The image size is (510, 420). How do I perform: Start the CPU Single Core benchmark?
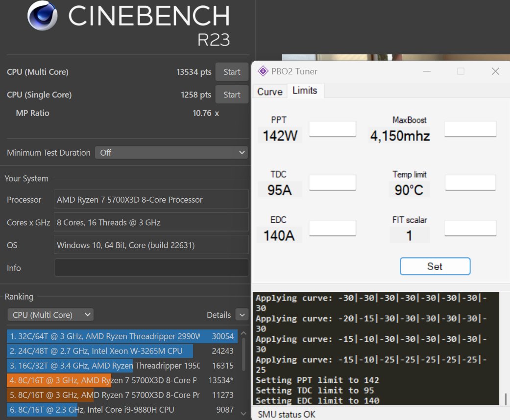(232, 94)
